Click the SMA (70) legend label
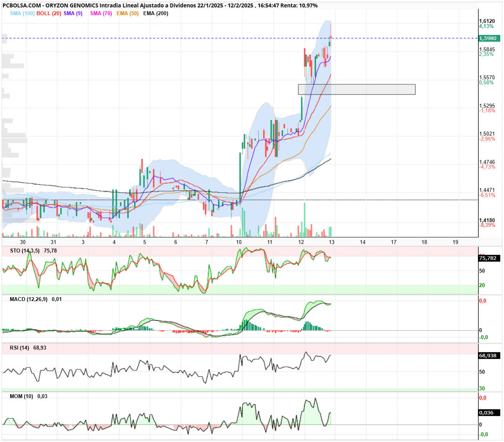 point(101,13)
